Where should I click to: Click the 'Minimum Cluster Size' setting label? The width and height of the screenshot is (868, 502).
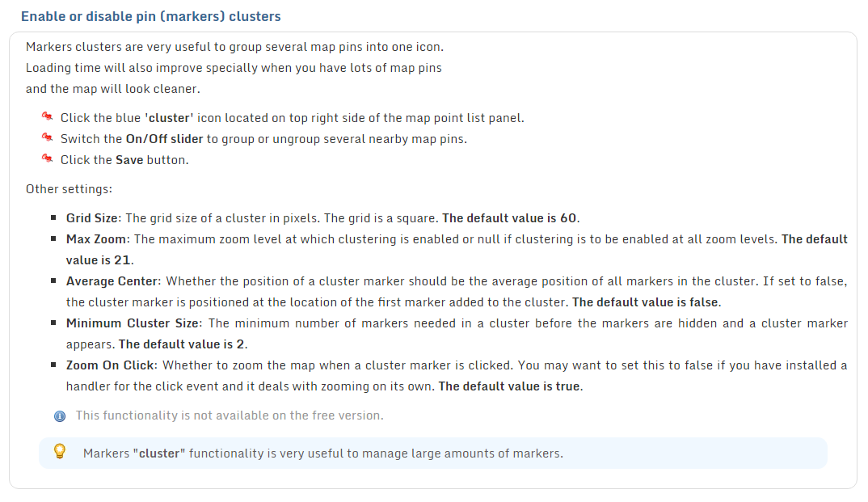click(133, 323)
